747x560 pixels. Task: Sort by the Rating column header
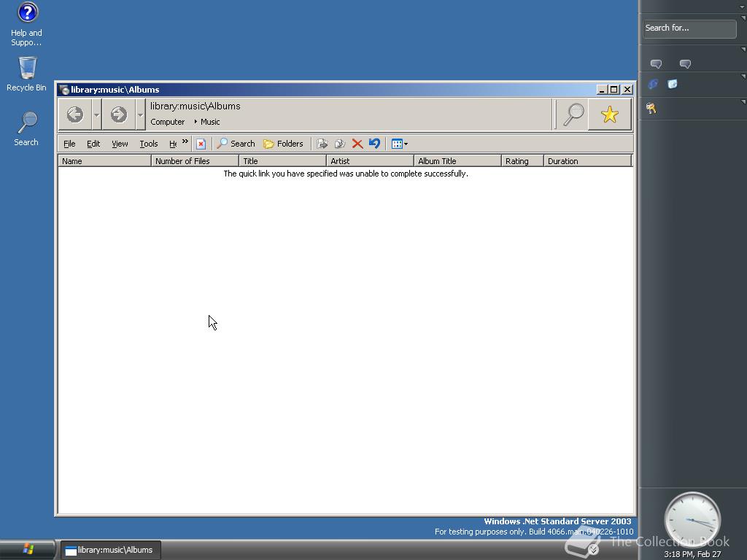tap(522, 161)
